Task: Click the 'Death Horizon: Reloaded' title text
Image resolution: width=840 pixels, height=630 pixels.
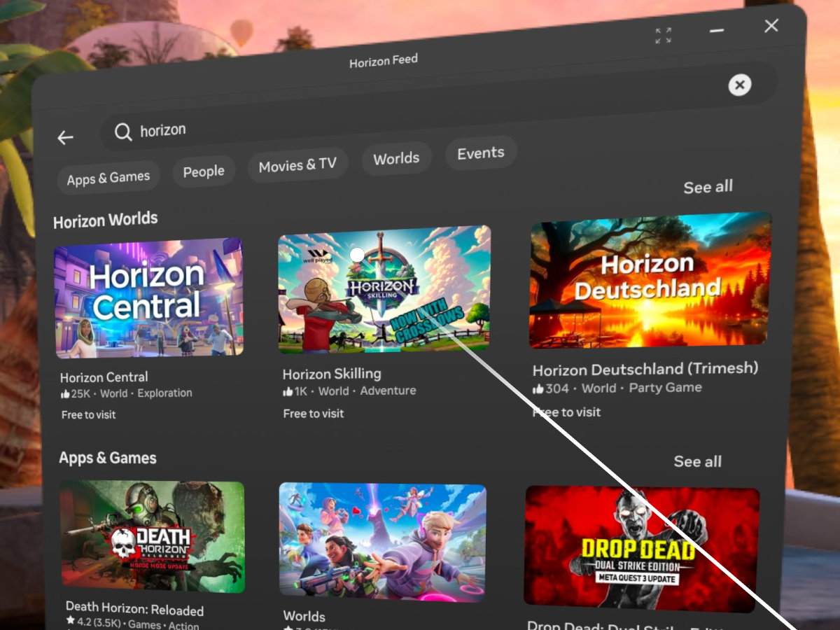Action: (134, 608)
